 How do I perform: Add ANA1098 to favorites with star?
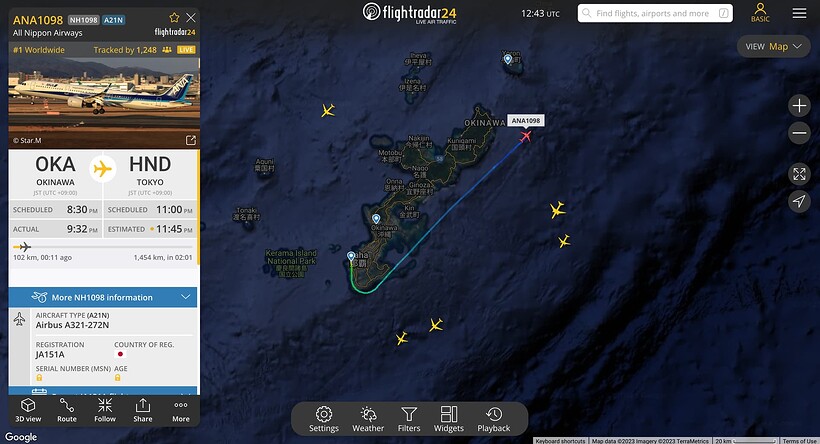pyautogui.click(x=174, y=18)
